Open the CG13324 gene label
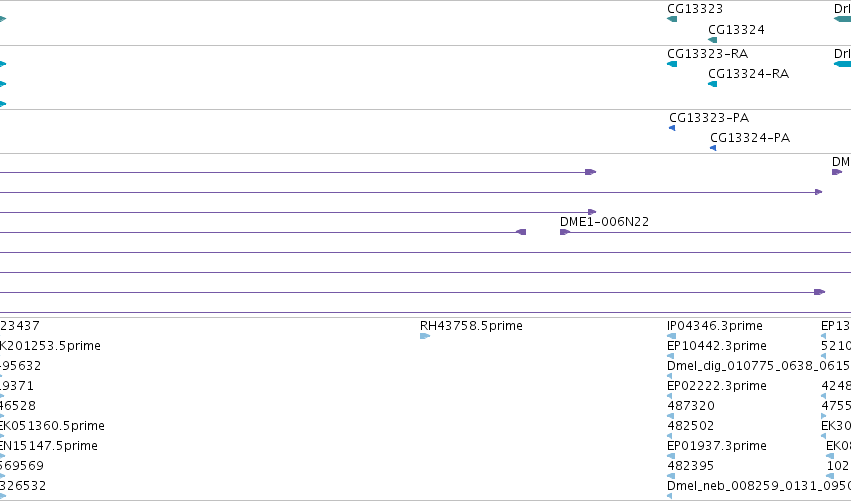This screenshot has width=851, height=501. tap(736, 29)
